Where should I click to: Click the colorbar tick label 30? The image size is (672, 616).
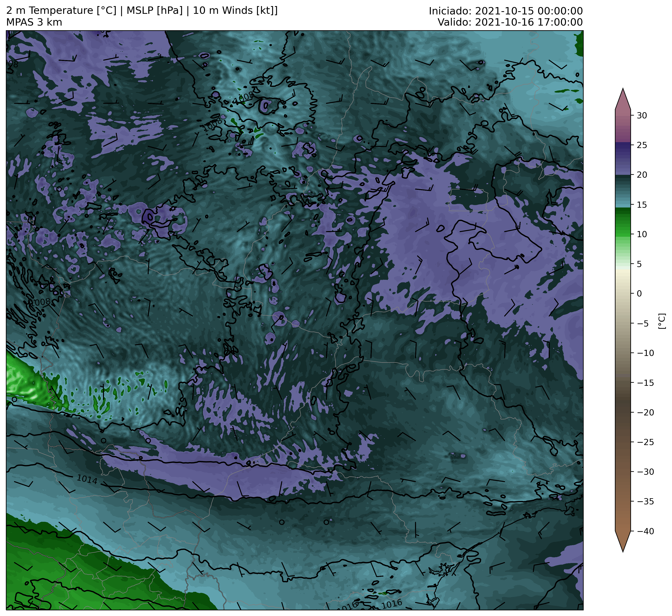642,116
